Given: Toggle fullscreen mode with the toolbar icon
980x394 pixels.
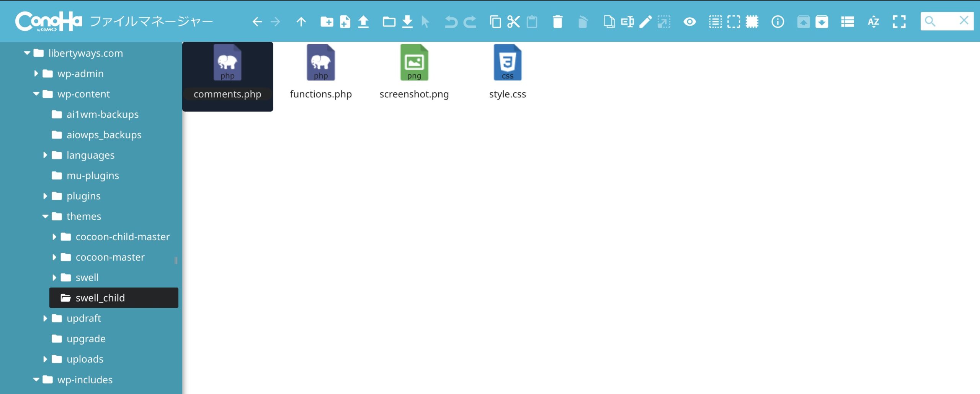Looking at the screenshot, I should (899, 22).
